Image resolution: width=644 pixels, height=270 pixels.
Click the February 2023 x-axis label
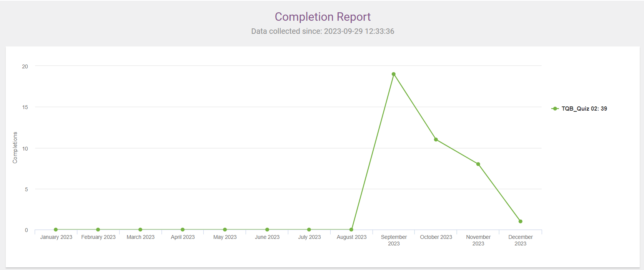pyautogui.click(x=98, y=237)
